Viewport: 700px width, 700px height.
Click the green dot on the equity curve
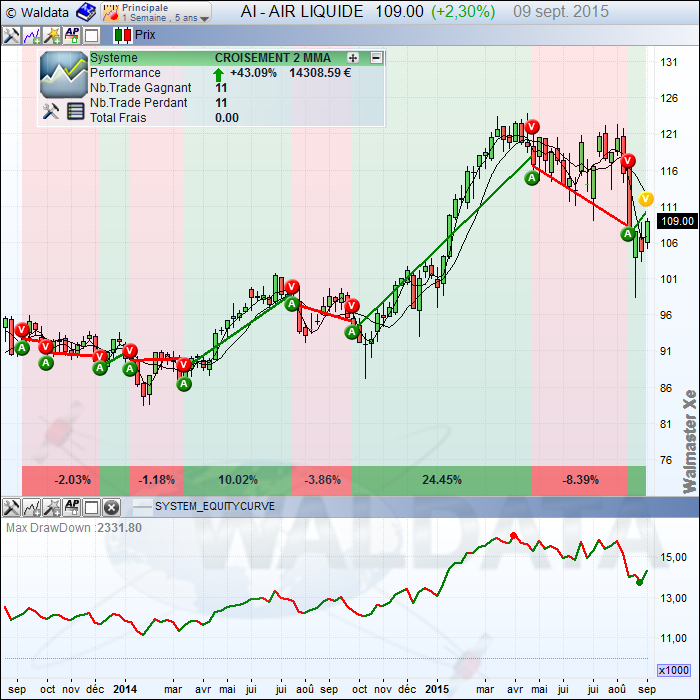point(639,582)
